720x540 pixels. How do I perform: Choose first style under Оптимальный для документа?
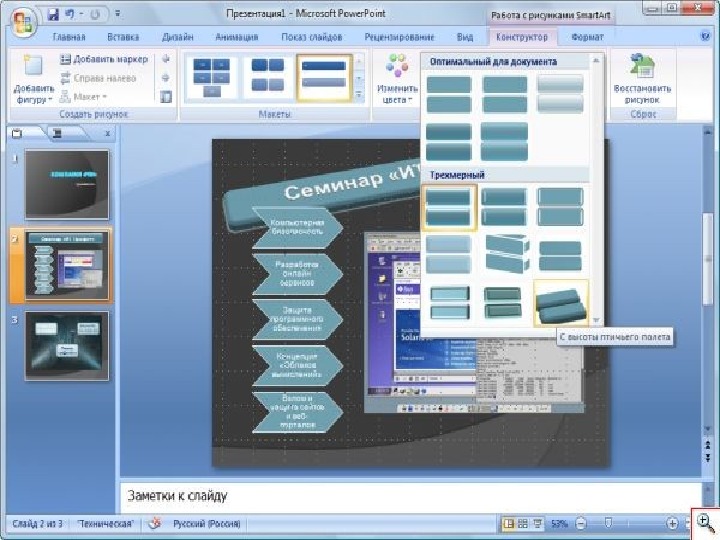click(449, 95)
